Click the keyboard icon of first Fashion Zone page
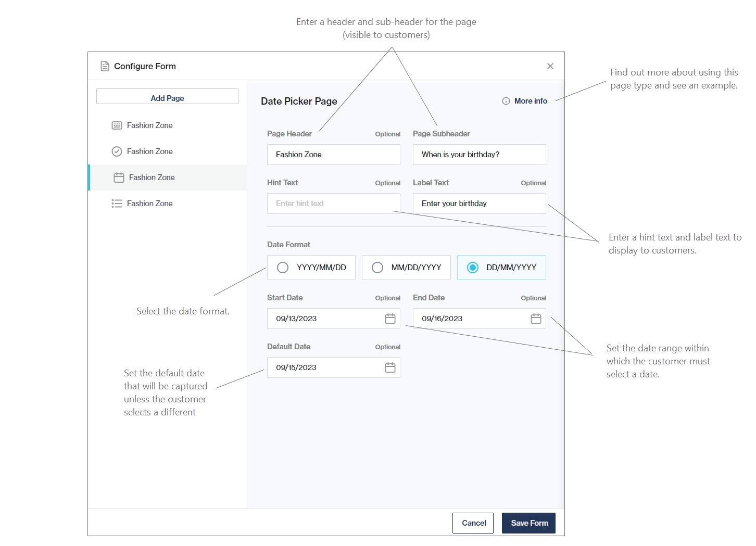The image size is (756, 546). tap(117, 125)
